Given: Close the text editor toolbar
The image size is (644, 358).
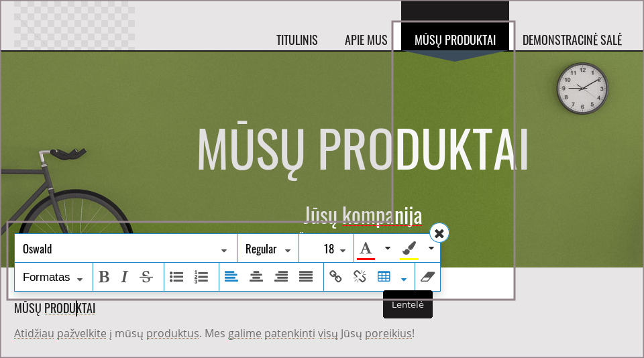Looking at the screenshot, I should point(439,233).
